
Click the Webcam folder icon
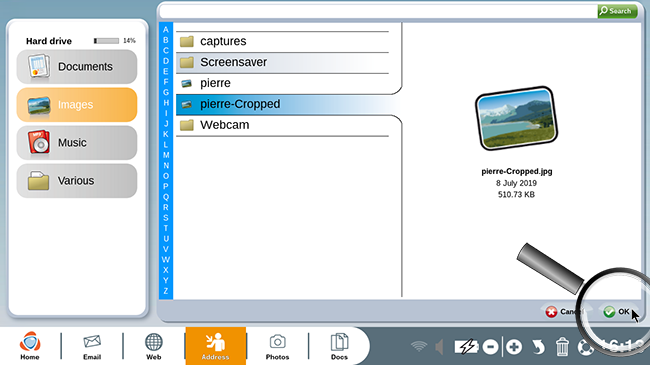(187, 125)
